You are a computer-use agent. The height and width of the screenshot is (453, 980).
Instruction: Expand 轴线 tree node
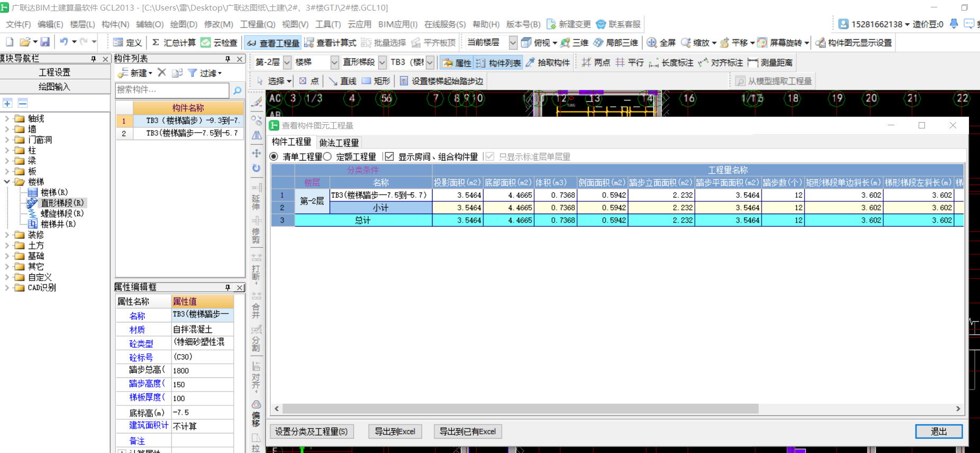[x=7, y=118]
